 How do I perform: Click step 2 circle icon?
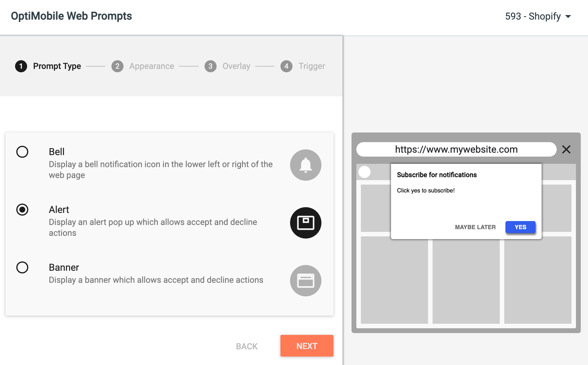117,66
